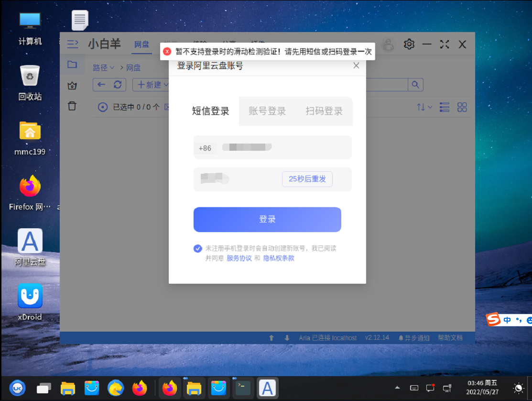
Task: Open 帮助文档 in status bar
Action: (x=450, y=338)
